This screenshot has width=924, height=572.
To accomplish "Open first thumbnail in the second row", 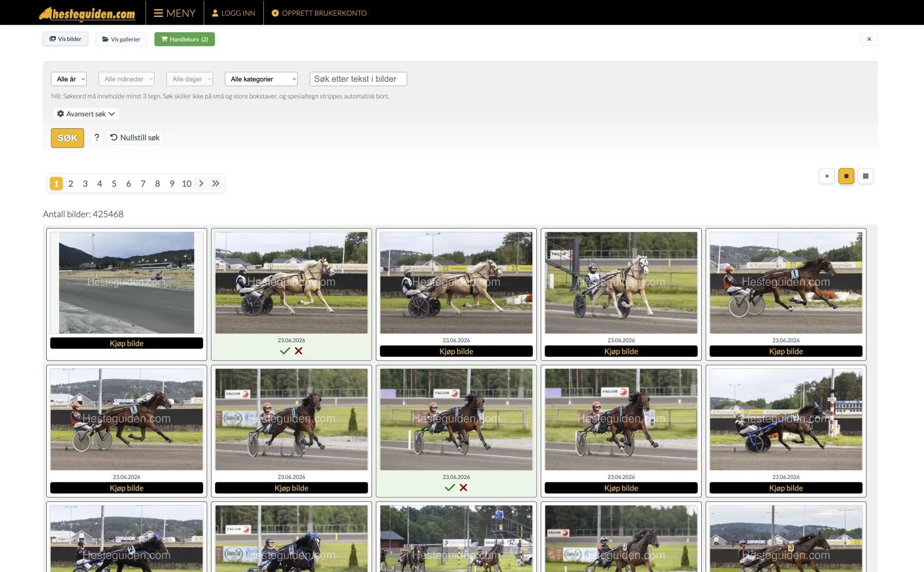I will pyautogui.click(x=127, y=419).
